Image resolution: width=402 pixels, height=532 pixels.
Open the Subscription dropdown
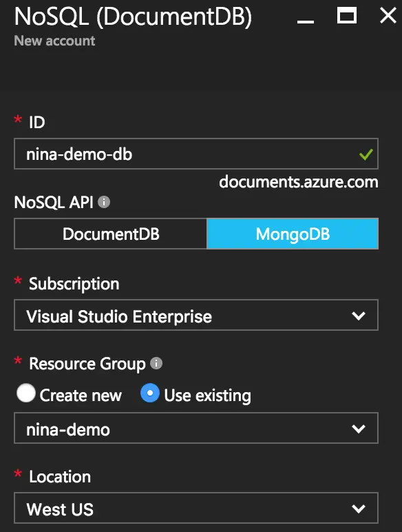point(196,315)
